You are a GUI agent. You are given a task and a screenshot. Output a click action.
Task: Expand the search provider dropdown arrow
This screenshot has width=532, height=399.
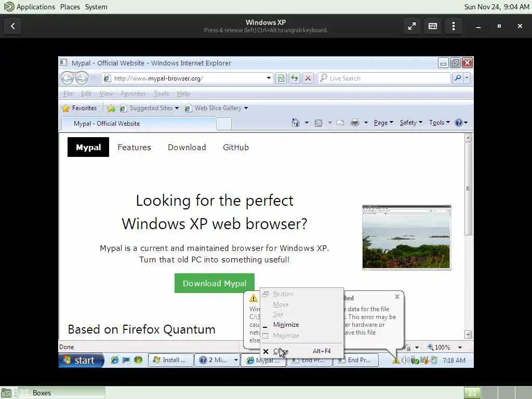467,78
